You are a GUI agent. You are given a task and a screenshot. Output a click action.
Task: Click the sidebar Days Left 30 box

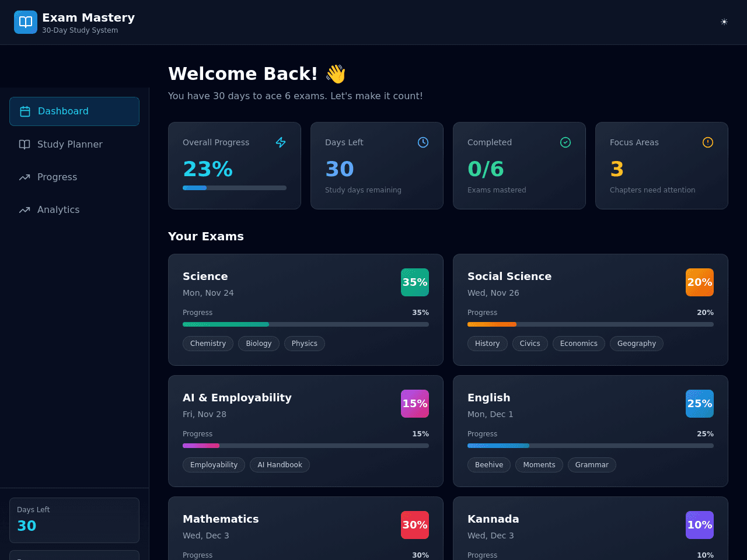click(74, 520)
